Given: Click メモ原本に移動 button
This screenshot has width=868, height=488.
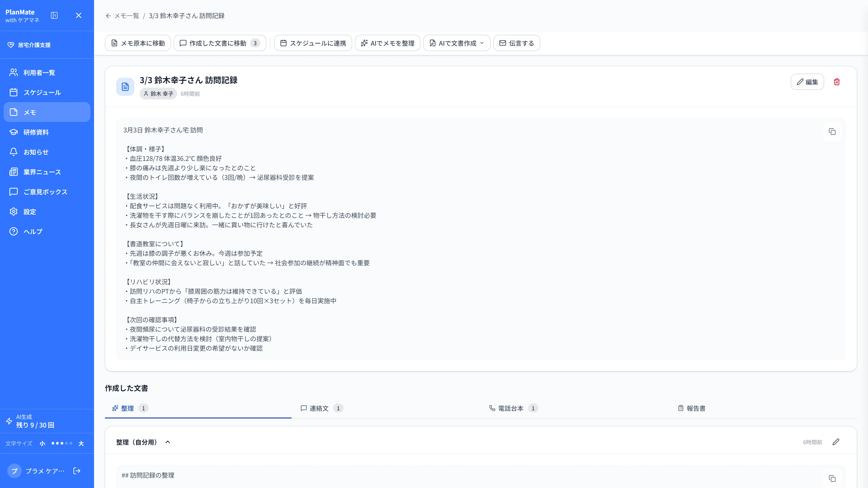Looking at the screenshot, I should point(138,43).
